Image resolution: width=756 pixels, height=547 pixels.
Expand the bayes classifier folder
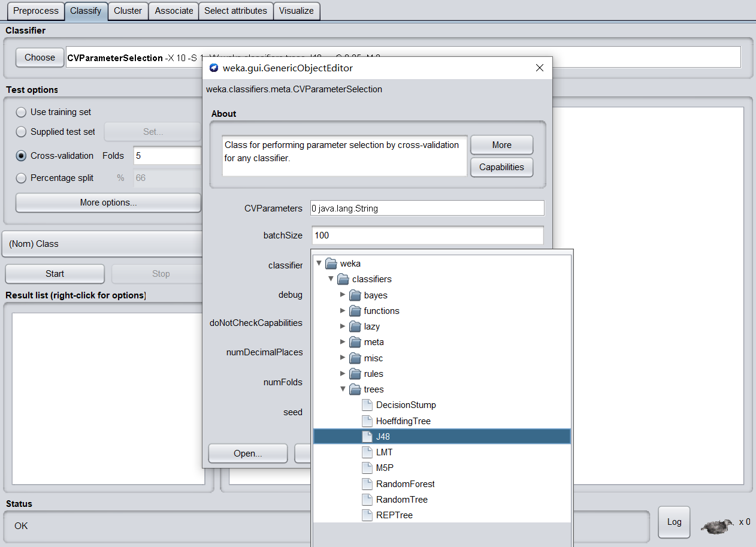coord(343,295)
